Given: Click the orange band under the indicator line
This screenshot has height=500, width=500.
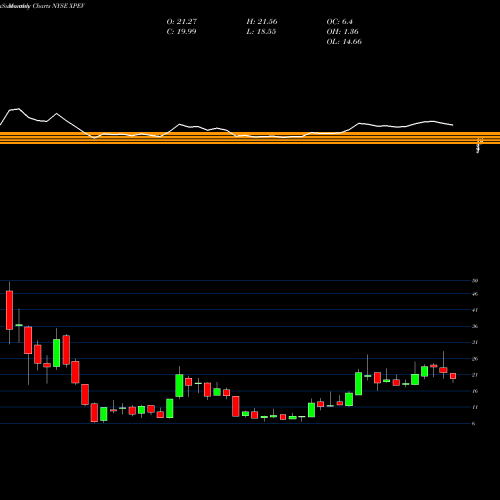Looking at the screenshot, I should point(250,138).
